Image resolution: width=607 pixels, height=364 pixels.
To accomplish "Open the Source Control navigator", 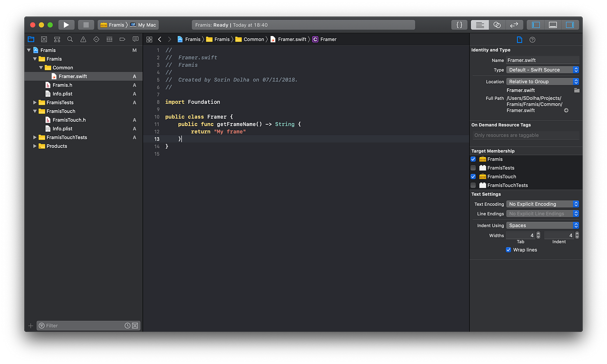I will (x=44, y=39).
